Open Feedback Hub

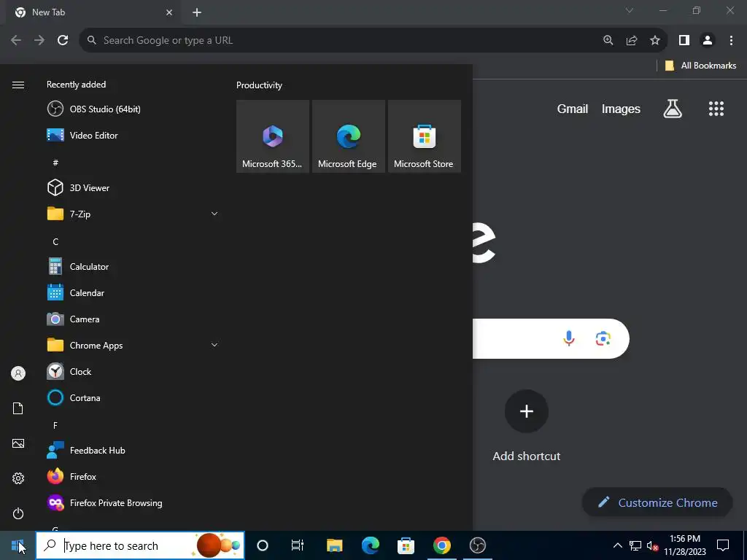(x=133, y=450)
